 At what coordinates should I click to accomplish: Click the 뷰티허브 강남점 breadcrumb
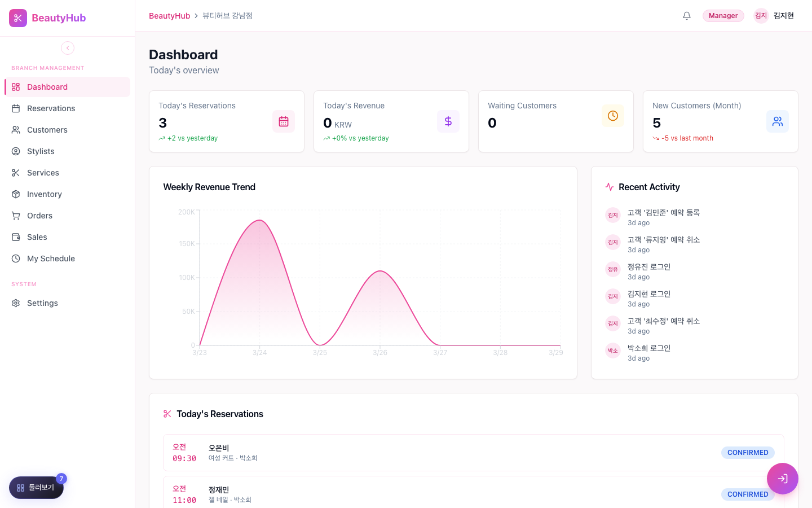coord(227,16)
